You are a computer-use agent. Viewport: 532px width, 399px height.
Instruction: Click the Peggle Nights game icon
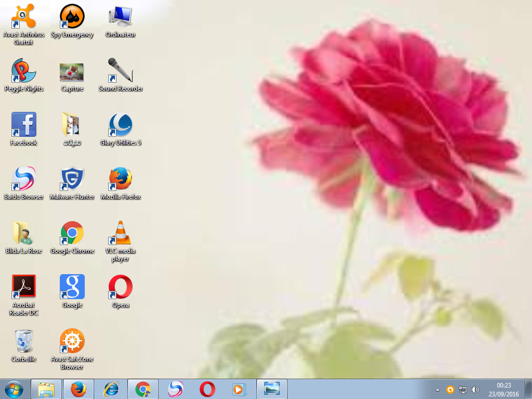click(x=23, y=71)
